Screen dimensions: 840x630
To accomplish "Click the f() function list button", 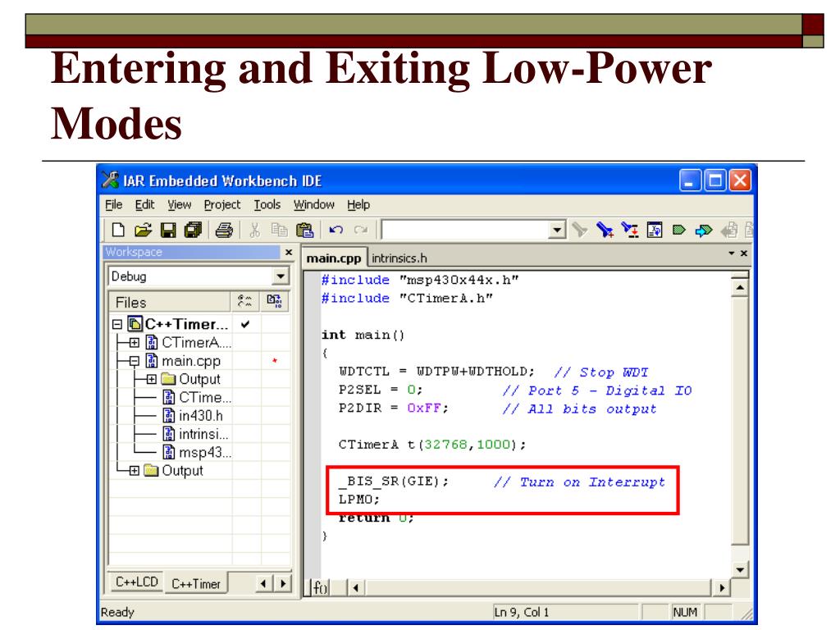I will (321, 587).
